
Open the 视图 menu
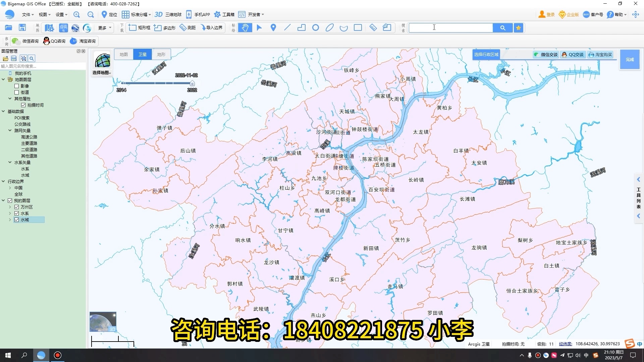point(44,14)
